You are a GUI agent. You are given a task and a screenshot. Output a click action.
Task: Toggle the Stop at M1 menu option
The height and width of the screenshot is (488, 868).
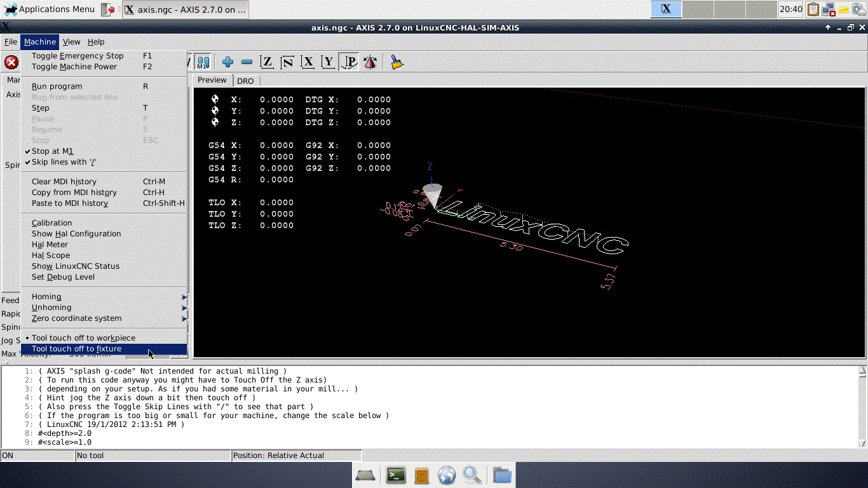point(53,151)
